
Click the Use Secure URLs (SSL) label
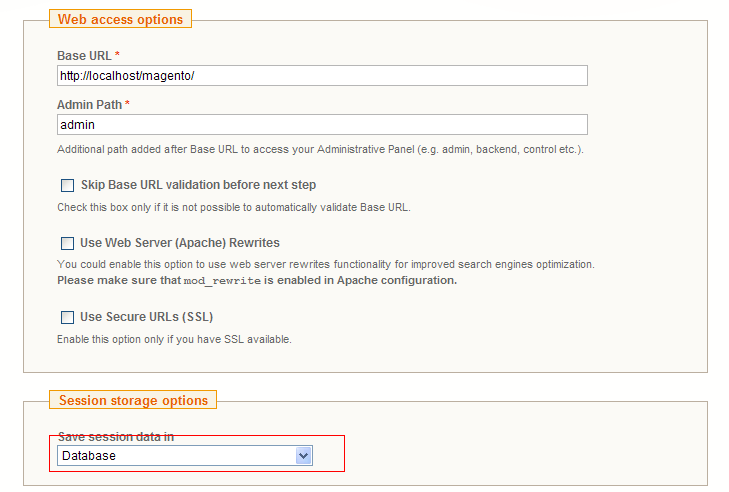[x=146, y=317]
